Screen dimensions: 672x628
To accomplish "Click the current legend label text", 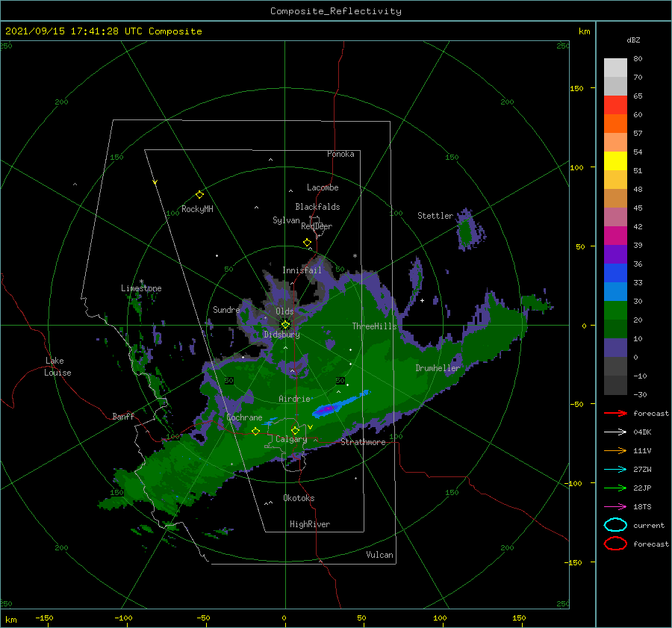I will pos(649,525).
